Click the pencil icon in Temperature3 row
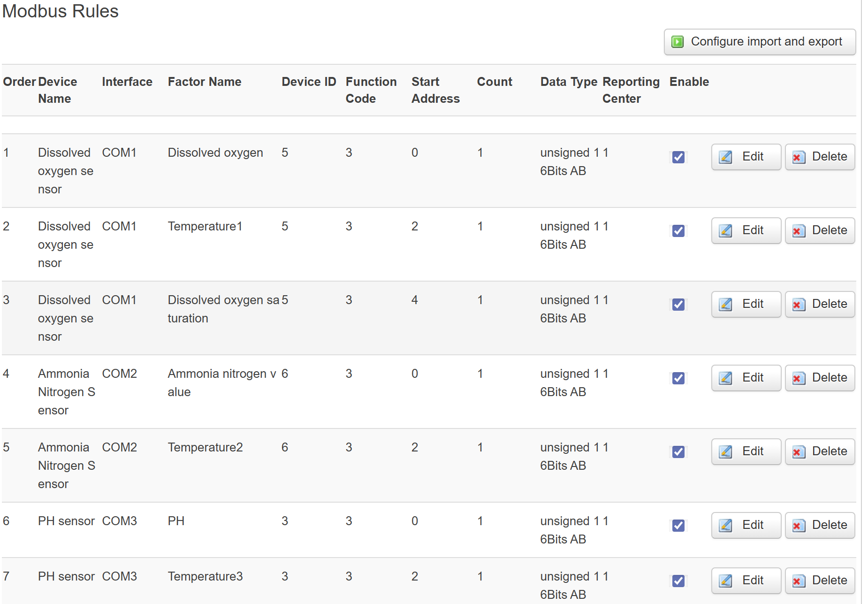Viewport: 868px width, 604px height. click(x=725, y=581)
